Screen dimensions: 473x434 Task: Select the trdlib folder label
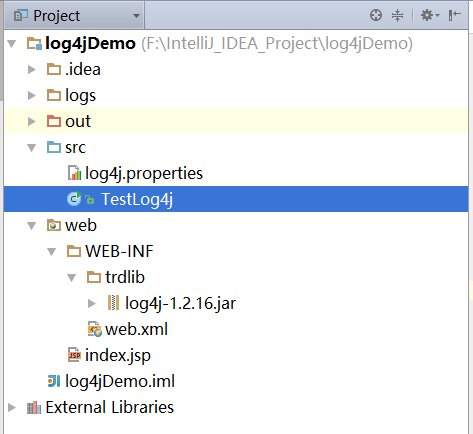pos(125,277)
